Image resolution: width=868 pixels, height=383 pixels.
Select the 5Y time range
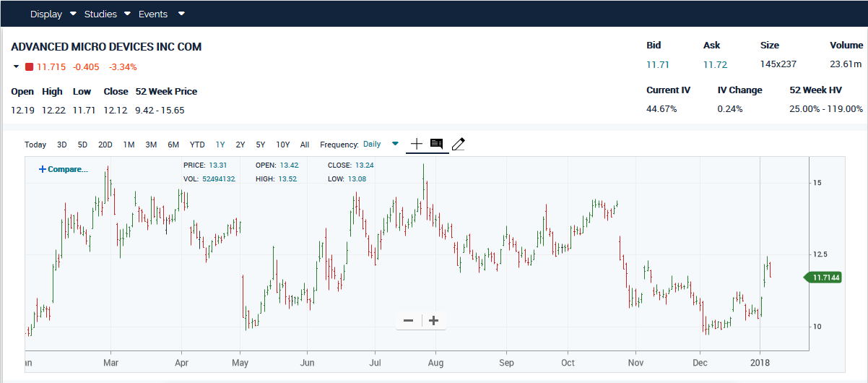pyautogui.click(x=261, y=145)
